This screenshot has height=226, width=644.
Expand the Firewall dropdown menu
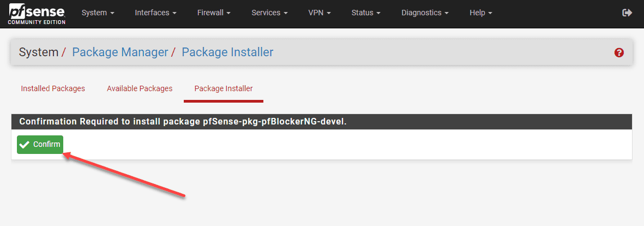click(214, 13)
